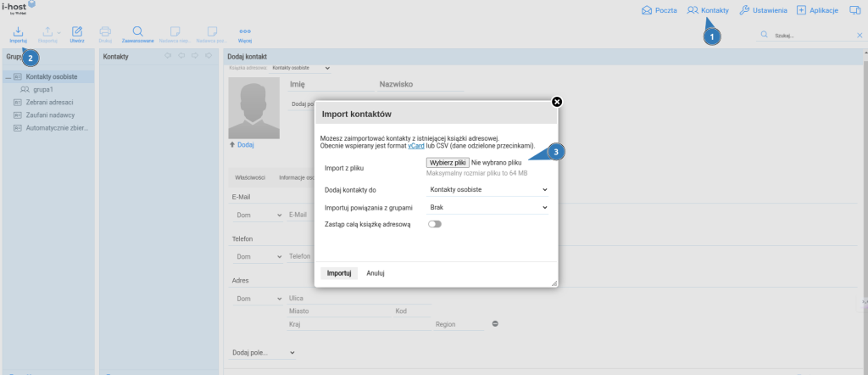868x375 pixels.
Task: Open Zaawansowane advanced search
Action: pyautogui.click(x=138, y=34)
